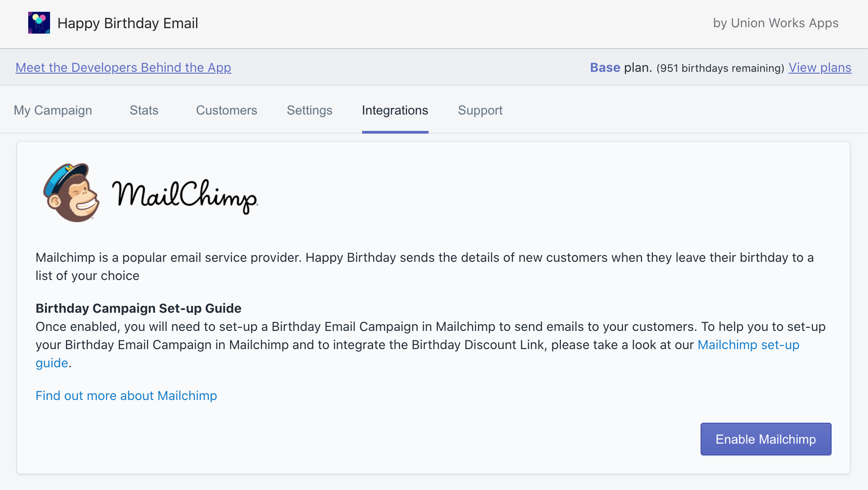Click the bold Base plan label
This screenshot has width=868, height=490.
pyautogui.click(x=605, y=68)
